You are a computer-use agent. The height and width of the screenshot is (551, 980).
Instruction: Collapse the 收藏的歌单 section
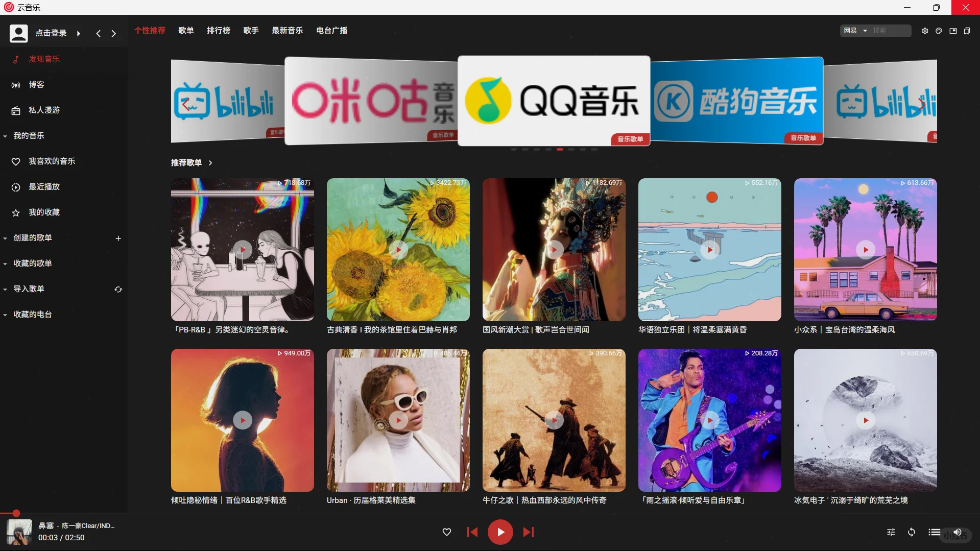point(5,264)
